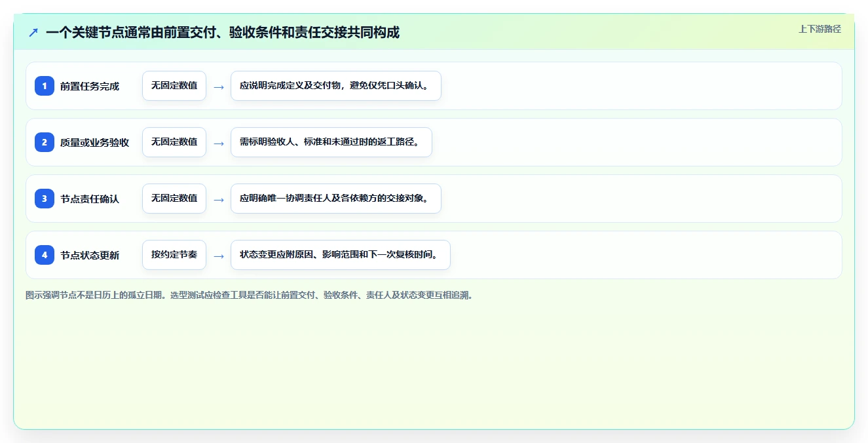The height and width of the screenshot is (443, 868).
Task: Click the arrow in the 节点状态更新 row
Action: tap(219, 256)
